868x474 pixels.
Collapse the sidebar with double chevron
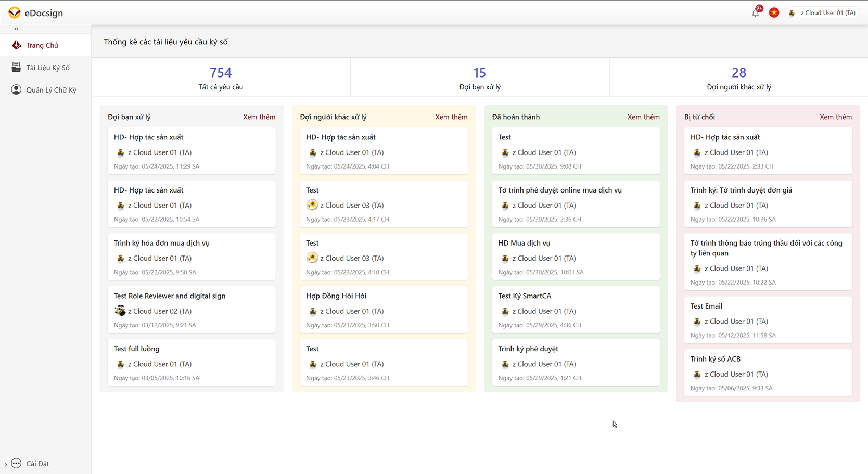[x=16, y=29]
